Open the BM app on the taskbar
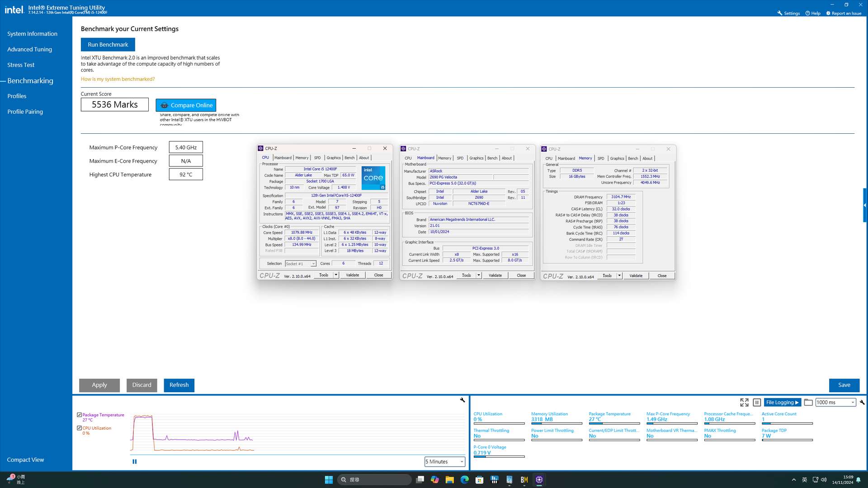 click(x=524, y=480)
